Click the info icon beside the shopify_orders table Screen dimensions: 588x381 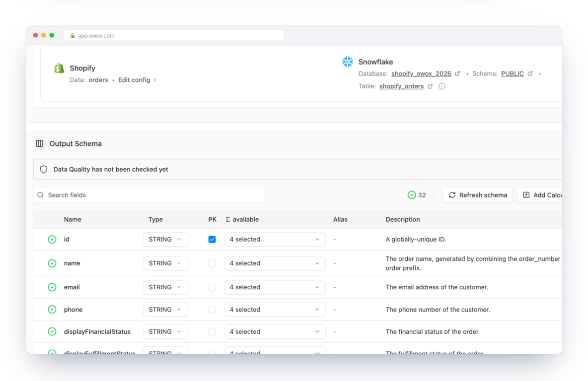(442, 86)
